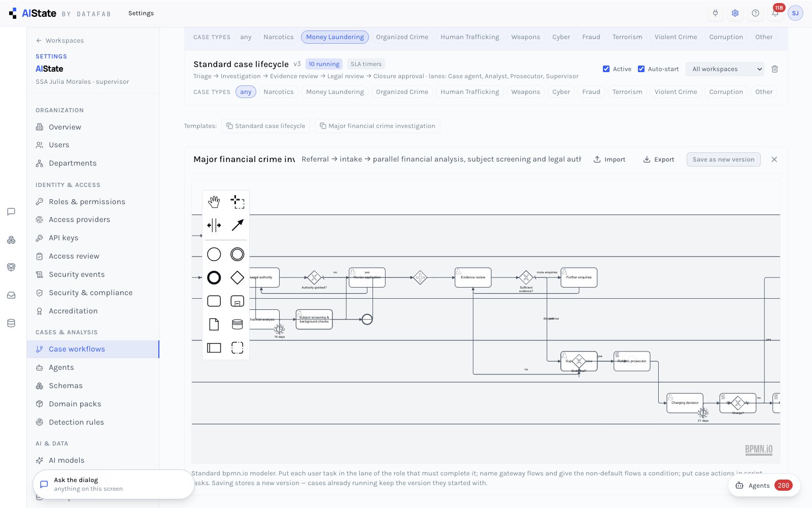The width and height of the screenshot is (812, 508).
Task: Create a start event from palette
Action: (214, 254)
